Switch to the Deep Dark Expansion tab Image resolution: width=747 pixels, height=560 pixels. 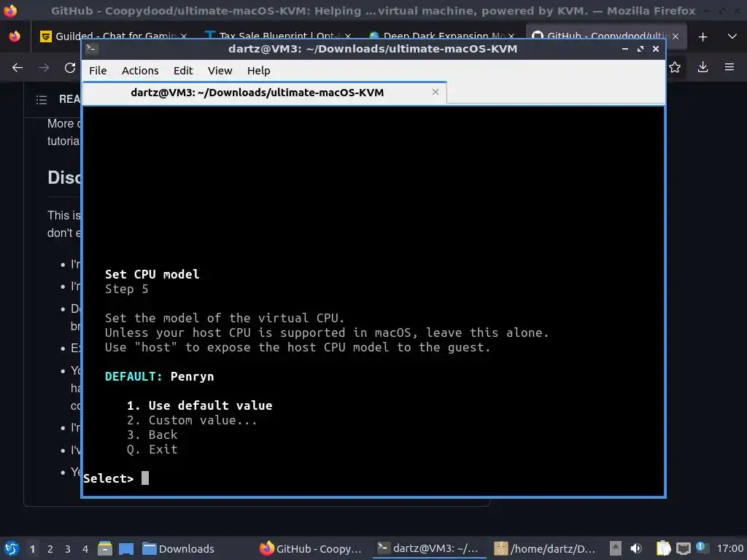tap(441, 36)
